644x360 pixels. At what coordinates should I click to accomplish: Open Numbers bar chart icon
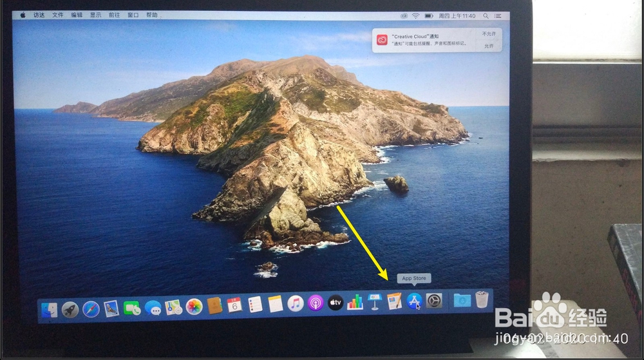355,302
